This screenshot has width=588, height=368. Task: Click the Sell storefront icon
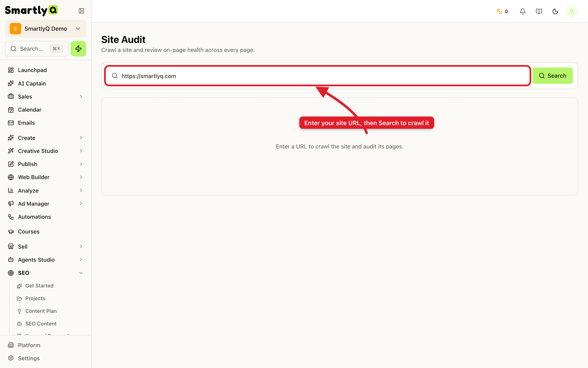pyautogui.click(x=11, y=247)
